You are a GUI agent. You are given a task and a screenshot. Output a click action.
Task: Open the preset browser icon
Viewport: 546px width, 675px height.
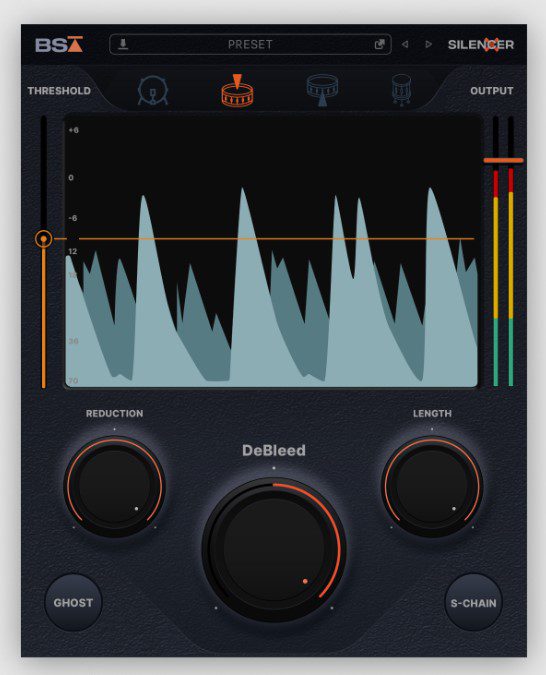point(379,44)
